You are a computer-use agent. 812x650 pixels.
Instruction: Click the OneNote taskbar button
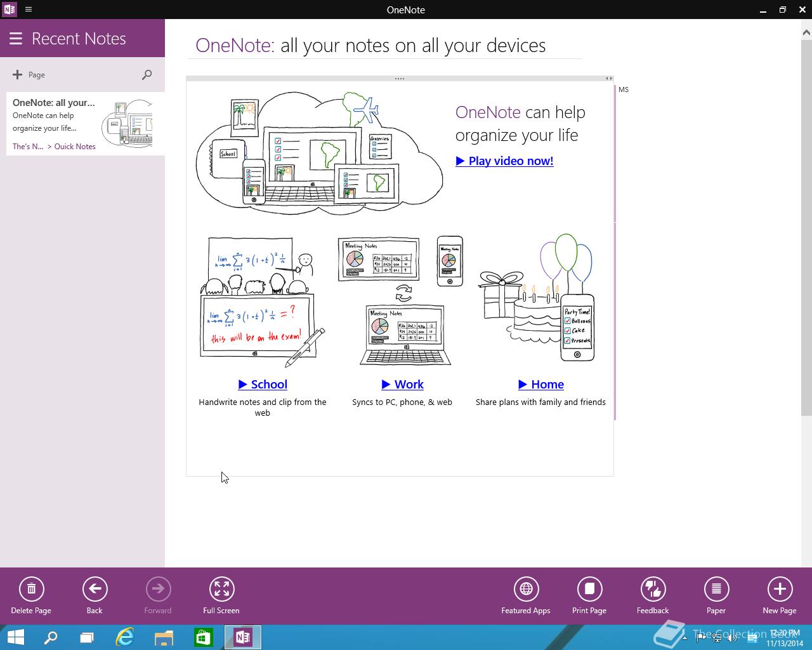point(242,637)
